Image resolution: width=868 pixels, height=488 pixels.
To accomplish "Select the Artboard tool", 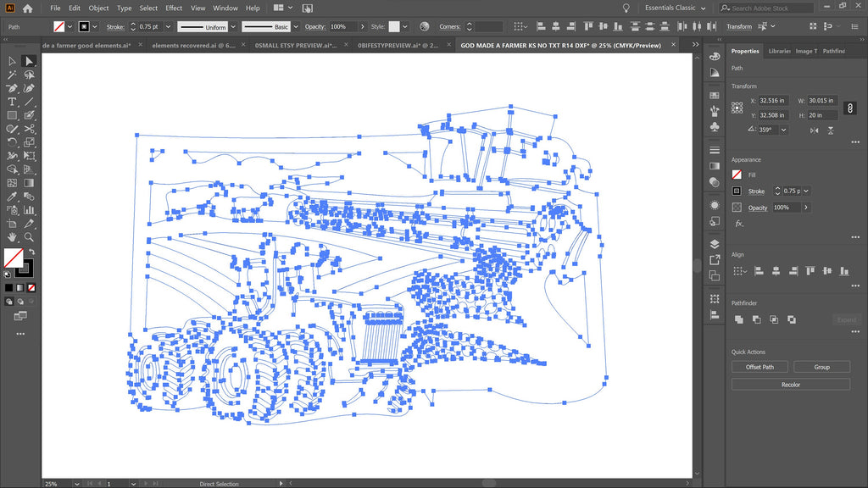I will pyautogui.click(x=12, y=224).
